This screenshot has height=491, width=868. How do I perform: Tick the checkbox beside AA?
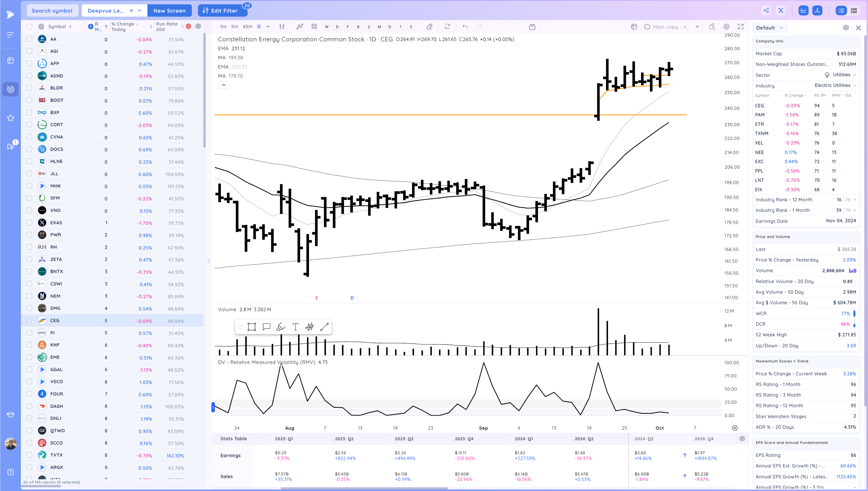pyautogui.click(x=29, y=39)
